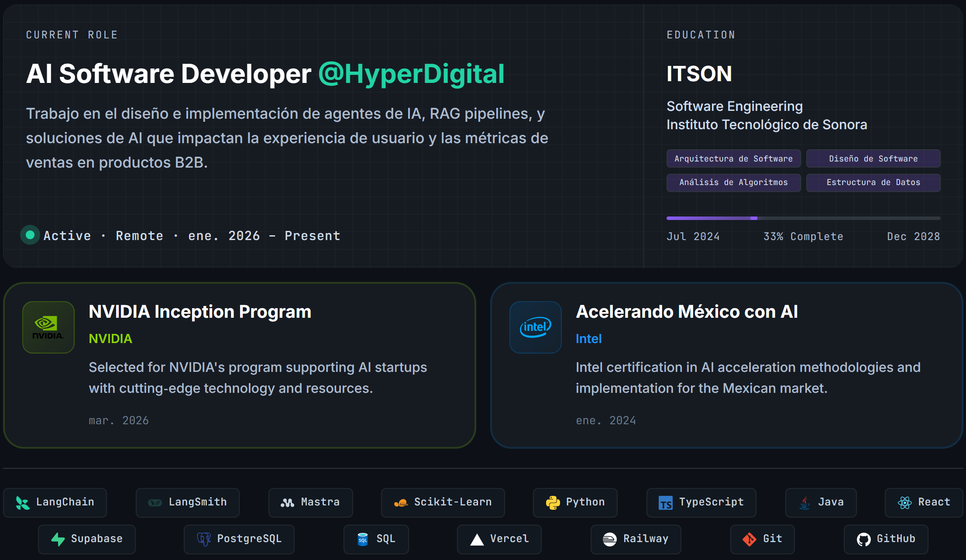Click the Python snake icon
Image resolution: width=966 pixels, height=560 pixels.
[553, 503]
